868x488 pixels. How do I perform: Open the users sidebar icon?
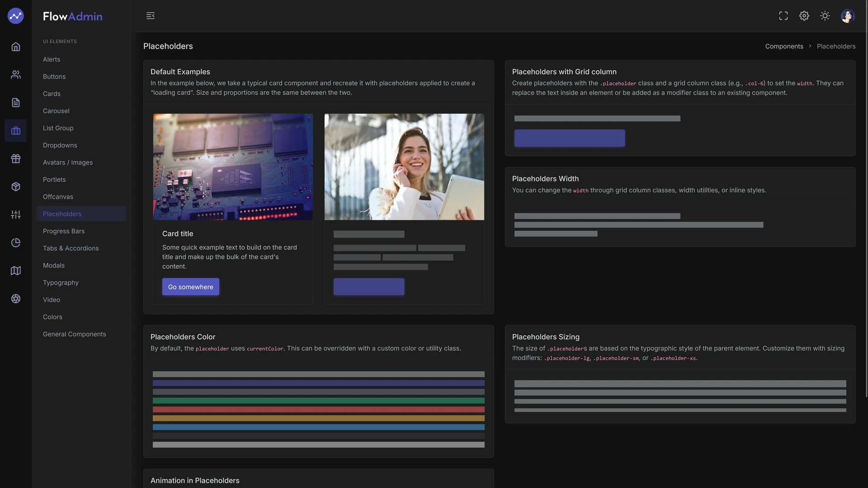tap(16, 75)
